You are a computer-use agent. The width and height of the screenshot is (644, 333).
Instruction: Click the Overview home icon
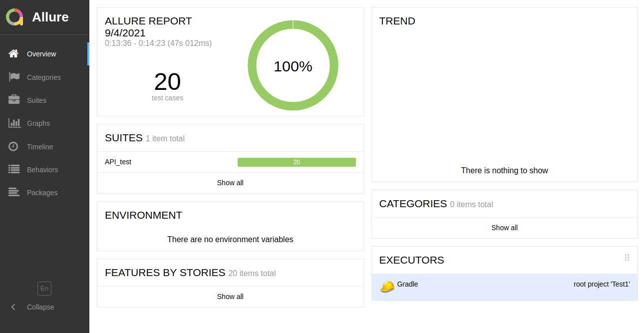(x=13, y=53)
